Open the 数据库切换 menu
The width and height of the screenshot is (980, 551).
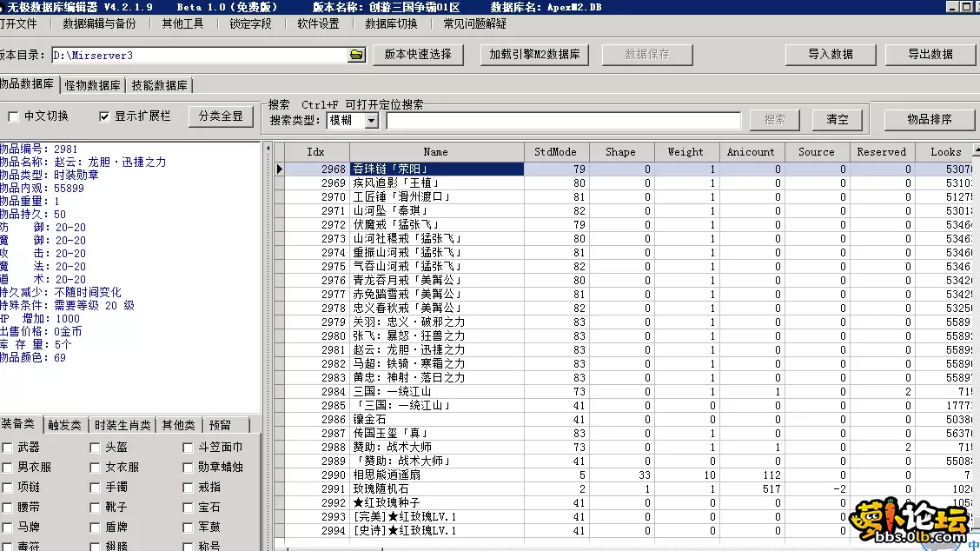click(390, 24)
